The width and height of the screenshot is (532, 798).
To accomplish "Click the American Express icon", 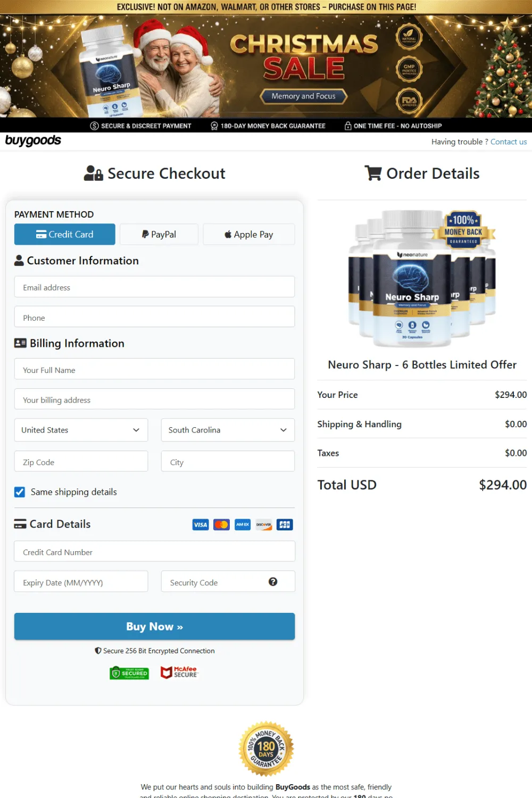I will [x=243, y=525].
